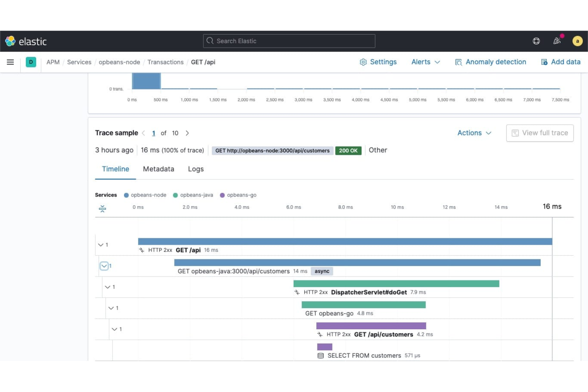Click the '200 OK' status badge
The height and width of the screenshot is (392, 588).
point(348,151)
